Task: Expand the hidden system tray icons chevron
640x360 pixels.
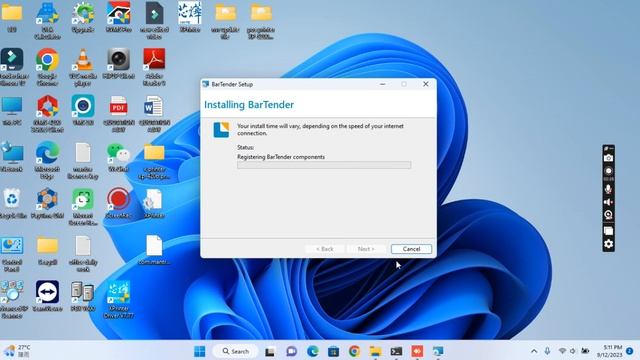Action: pos(534,351)
